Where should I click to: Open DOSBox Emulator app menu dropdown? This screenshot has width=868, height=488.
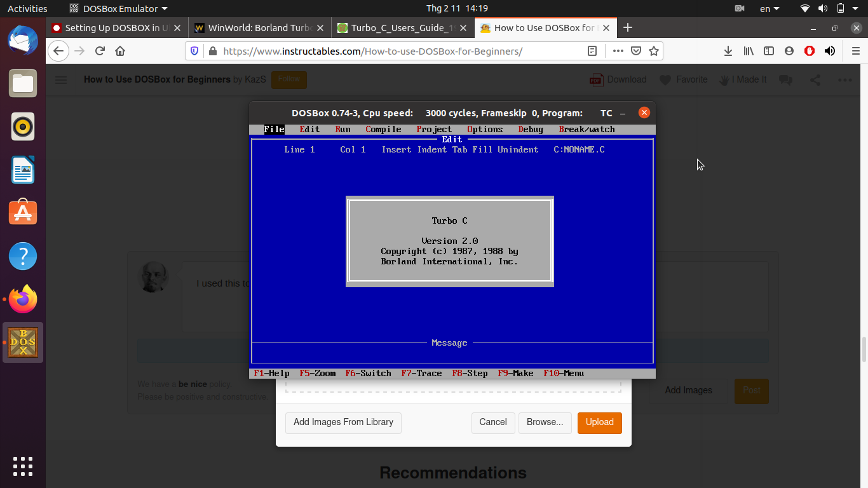pyautogui.click(x=118, y=9)
